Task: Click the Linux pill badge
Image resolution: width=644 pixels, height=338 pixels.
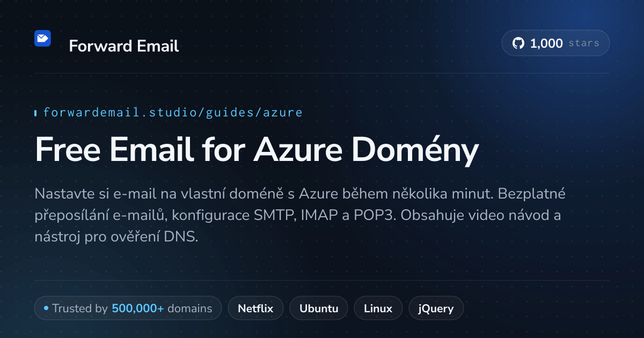Action: (x=378, y=308)
